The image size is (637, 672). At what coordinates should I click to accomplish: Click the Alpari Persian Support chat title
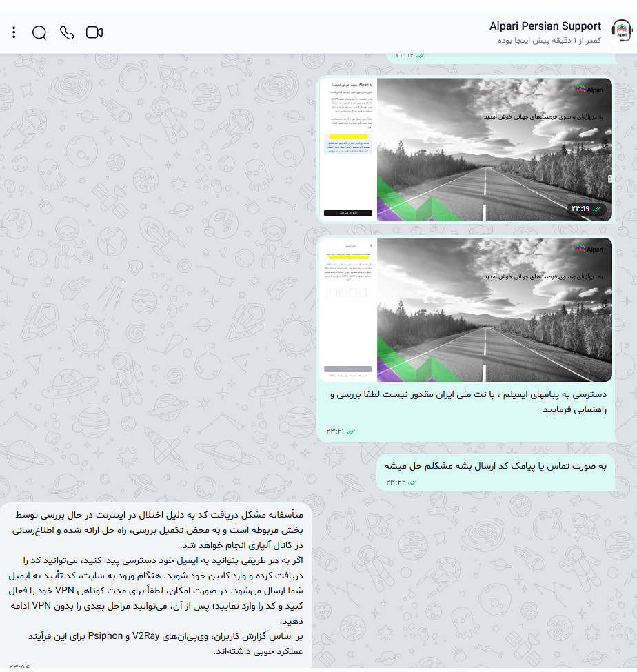(x=545, y=26)
